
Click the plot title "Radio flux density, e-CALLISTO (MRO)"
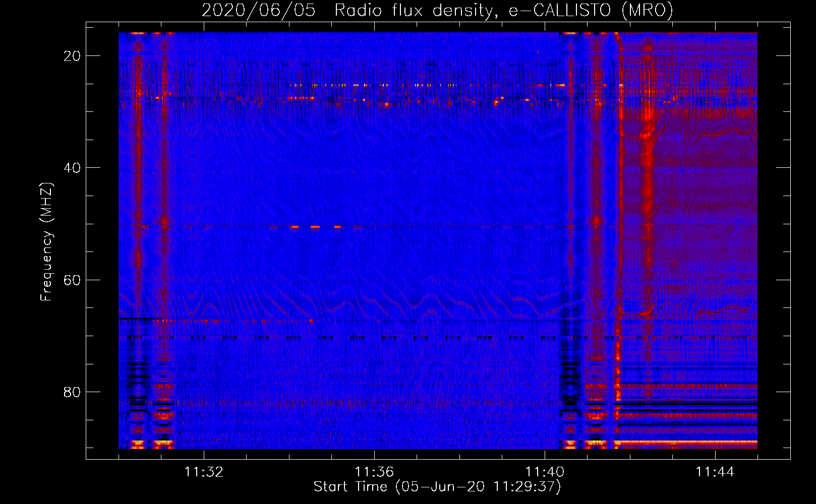pyautogui.click(x=504, y=10)
